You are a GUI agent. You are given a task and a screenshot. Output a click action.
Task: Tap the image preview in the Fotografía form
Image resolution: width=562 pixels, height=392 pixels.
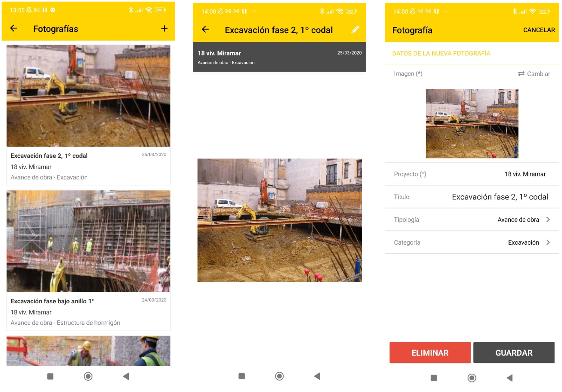tap(472, 124)
